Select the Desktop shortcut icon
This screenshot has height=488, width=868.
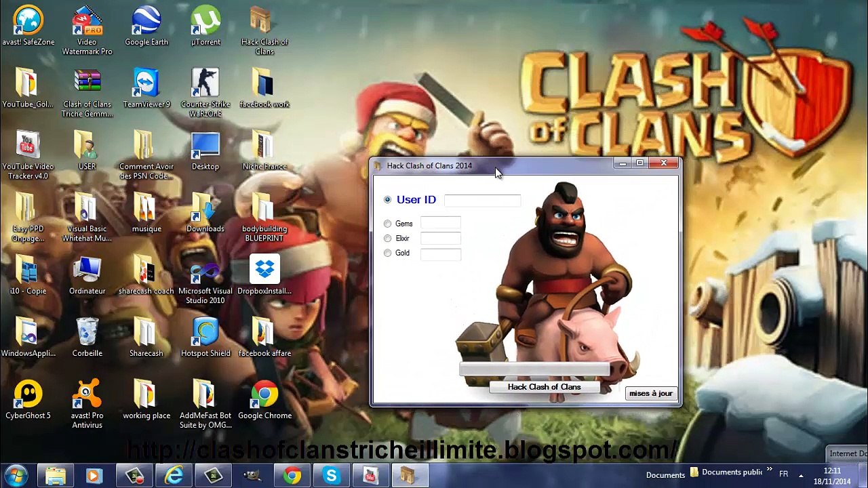(x=205, y=151)
